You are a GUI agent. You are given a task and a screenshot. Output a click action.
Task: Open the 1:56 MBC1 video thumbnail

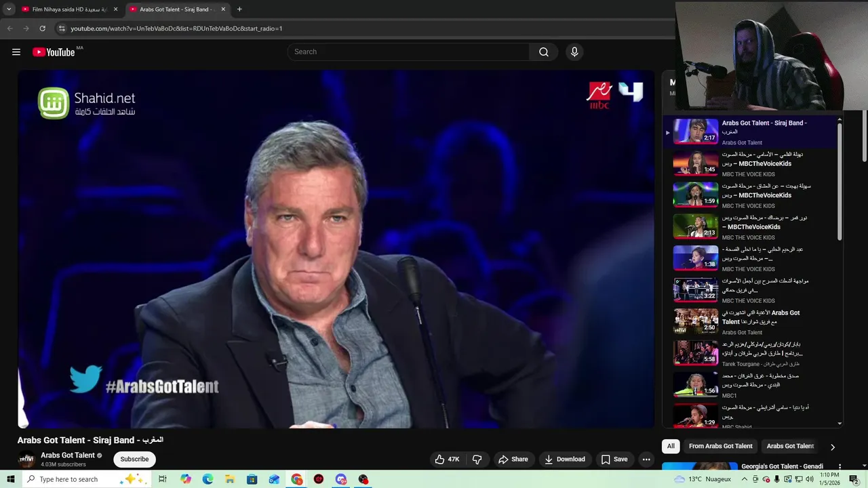(695, 385)
